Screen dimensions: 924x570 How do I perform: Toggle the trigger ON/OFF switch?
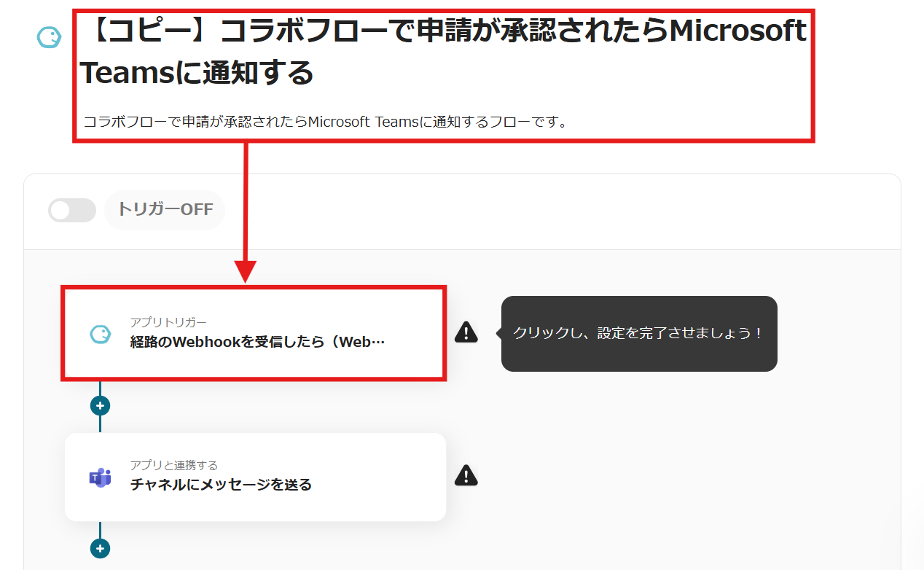(72, 210)
